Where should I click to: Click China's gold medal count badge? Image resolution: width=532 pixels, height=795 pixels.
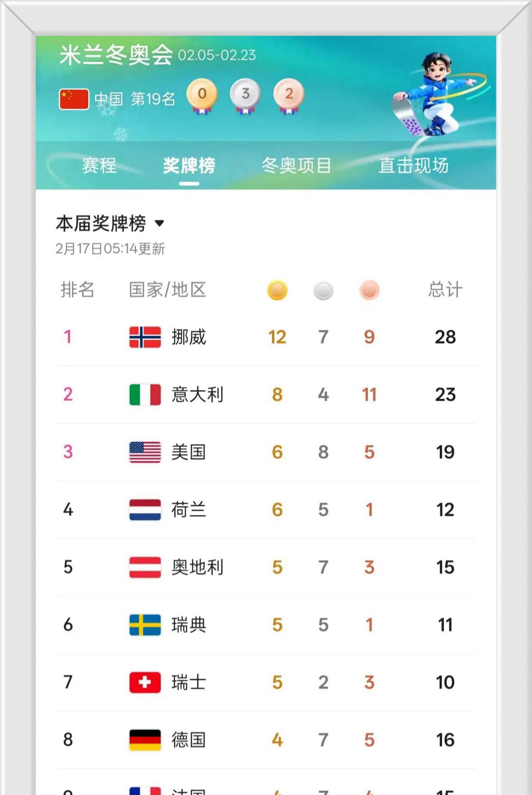tap(202, 95)
